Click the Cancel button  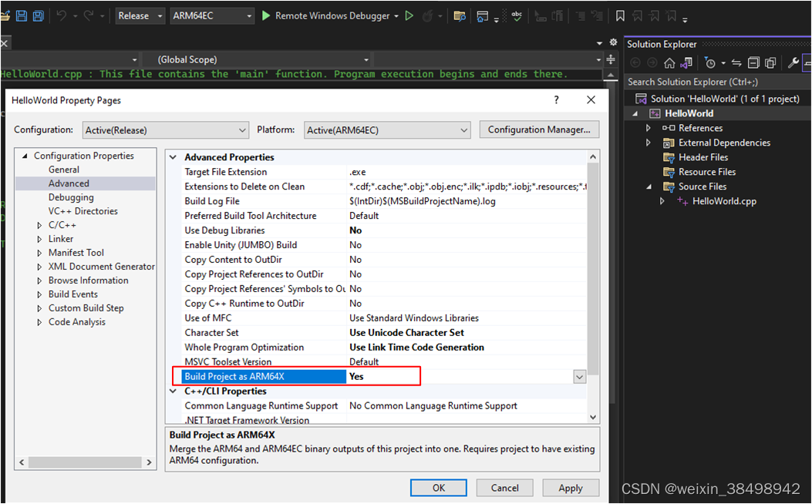coord(504,488)
